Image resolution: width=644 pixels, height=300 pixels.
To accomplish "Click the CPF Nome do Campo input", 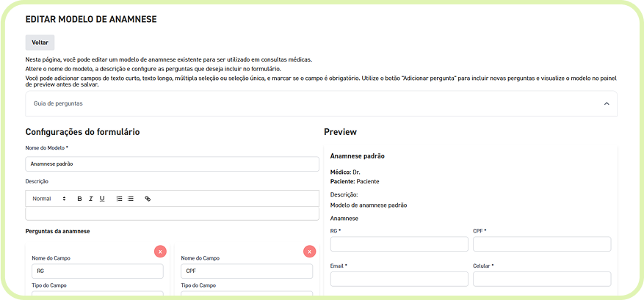I will pyautogui.click(x=247, y=271).
